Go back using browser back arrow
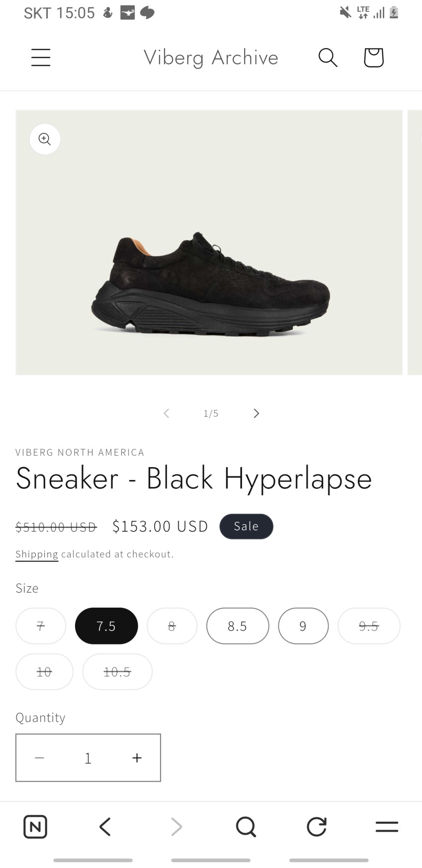The height and width of the screenshot is (868, 422). 105,827
